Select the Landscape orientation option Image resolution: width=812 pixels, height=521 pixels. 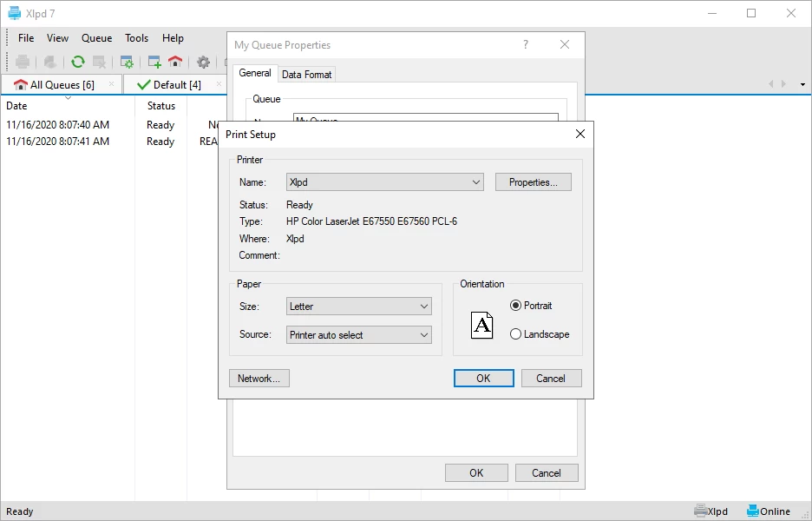coord(516,334)
